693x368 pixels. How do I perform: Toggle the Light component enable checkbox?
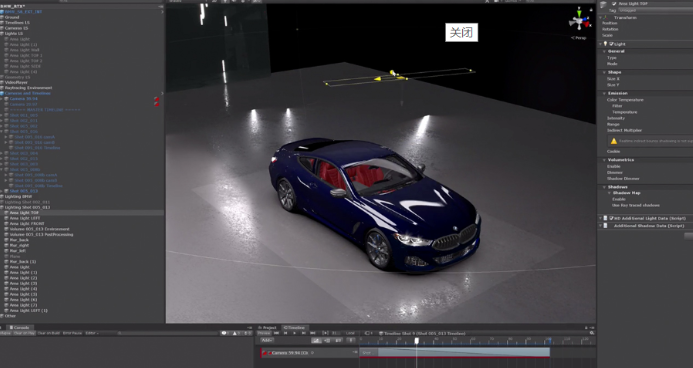(611, 44)
